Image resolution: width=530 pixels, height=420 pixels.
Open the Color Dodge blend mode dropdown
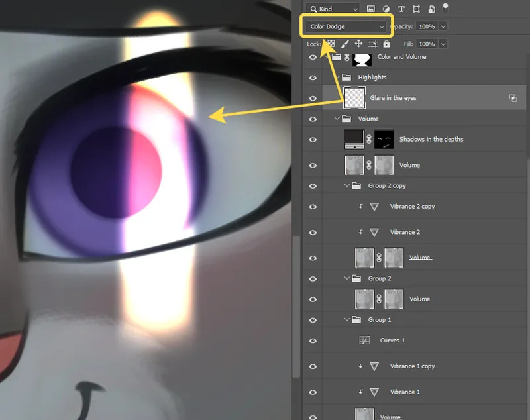coord(346,26)
